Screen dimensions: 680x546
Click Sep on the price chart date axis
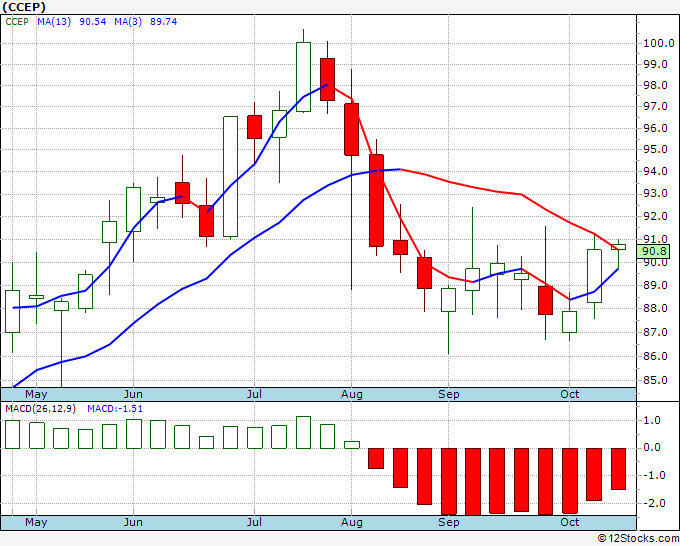(448, 395)
